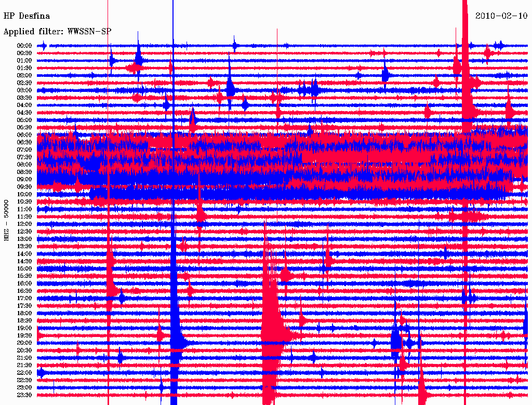Click the 14:30 time label
Screen dimensions: 532x405
click(24, 262)
